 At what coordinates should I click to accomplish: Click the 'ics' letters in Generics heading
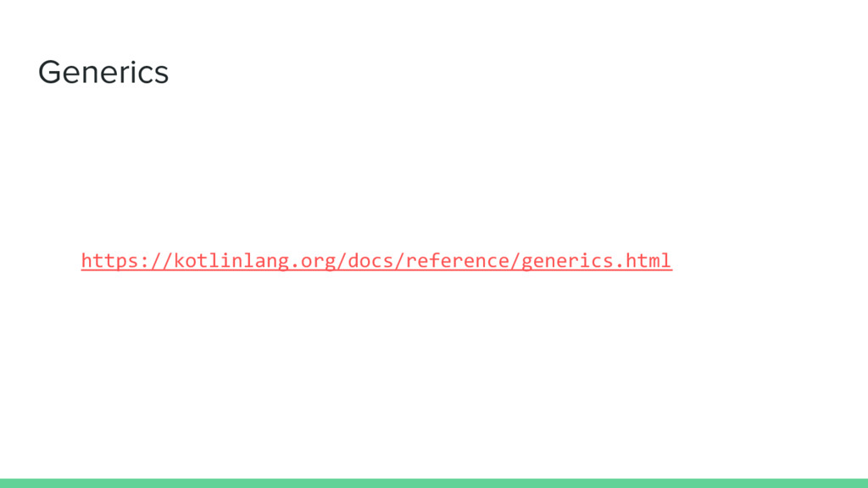click(x=151, y=73)
